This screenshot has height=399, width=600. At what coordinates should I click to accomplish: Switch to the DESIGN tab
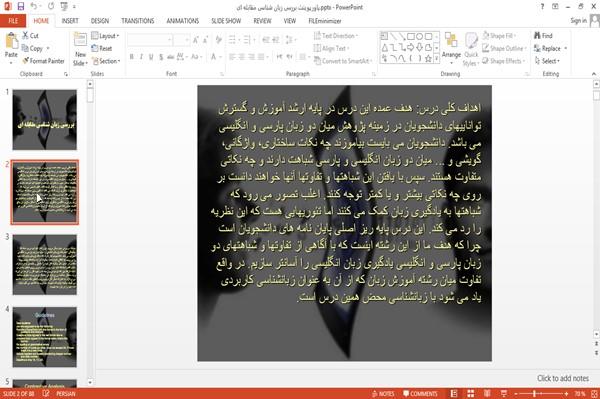[99, 21]
